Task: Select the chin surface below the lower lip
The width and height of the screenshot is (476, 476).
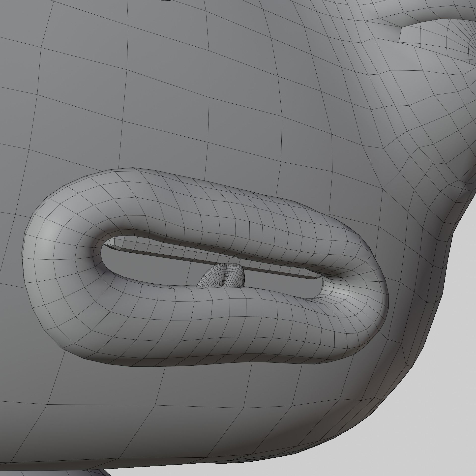Action: click(223, 397)
